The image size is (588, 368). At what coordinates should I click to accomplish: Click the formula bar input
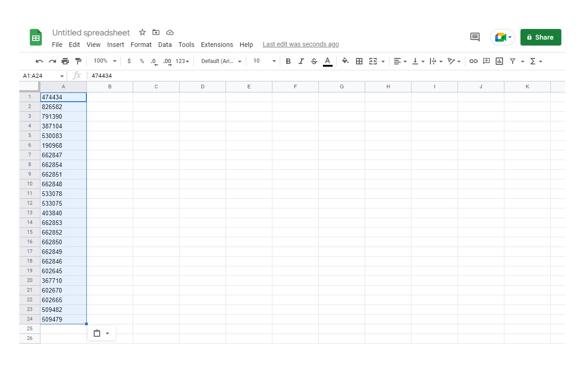(326, 75)
